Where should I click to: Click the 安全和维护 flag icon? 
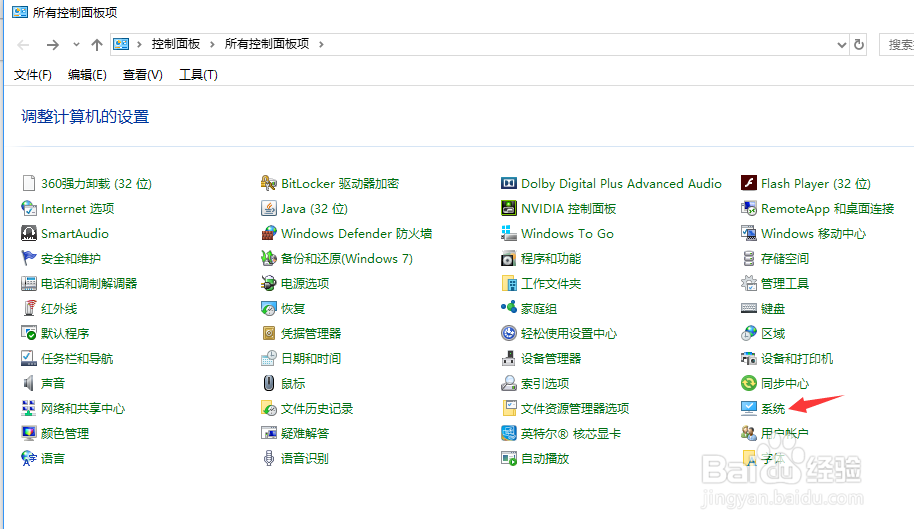29,258
